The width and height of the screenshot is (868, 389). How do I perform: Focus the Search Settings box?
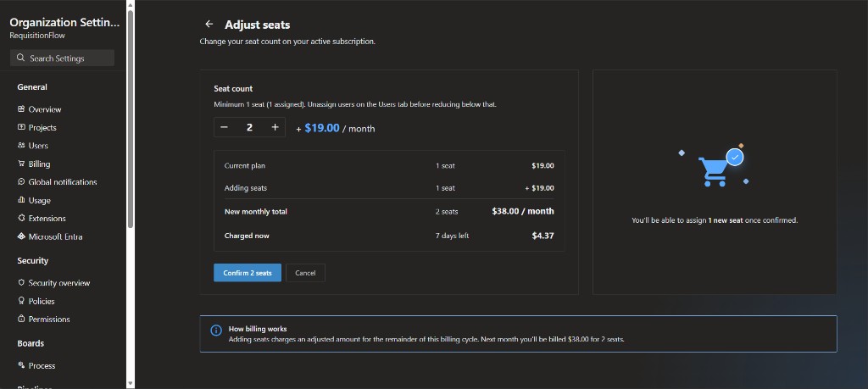pyautogui.click(x=62, y=58)
